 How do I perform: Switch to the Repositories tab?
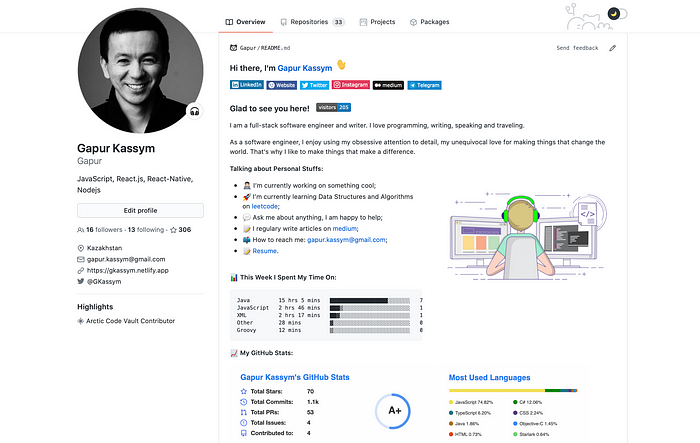(312, 22)
